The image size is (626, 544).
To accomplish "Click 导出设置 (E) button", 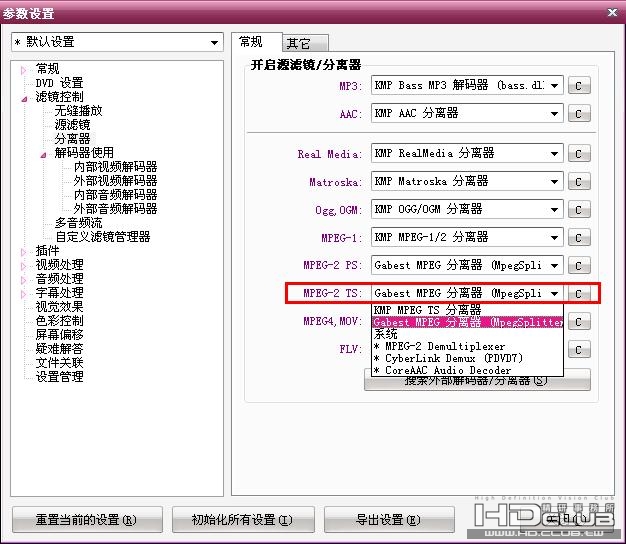I will (x=389, y=520).
